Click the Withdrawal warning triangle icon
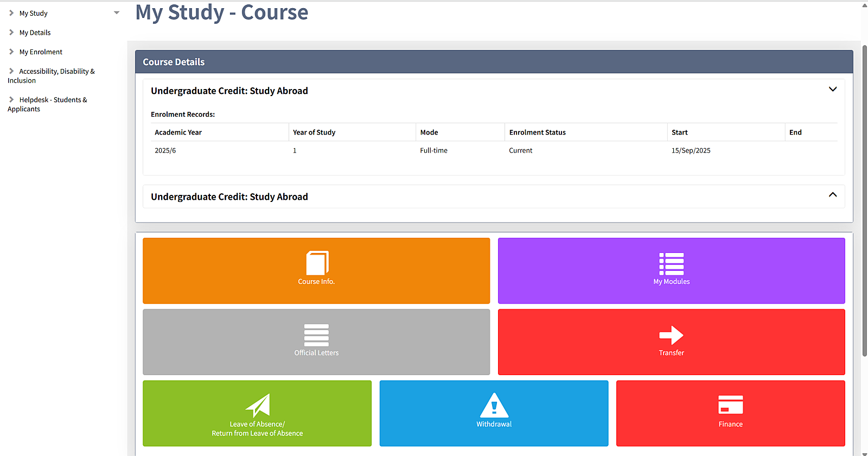 (494, 406)
